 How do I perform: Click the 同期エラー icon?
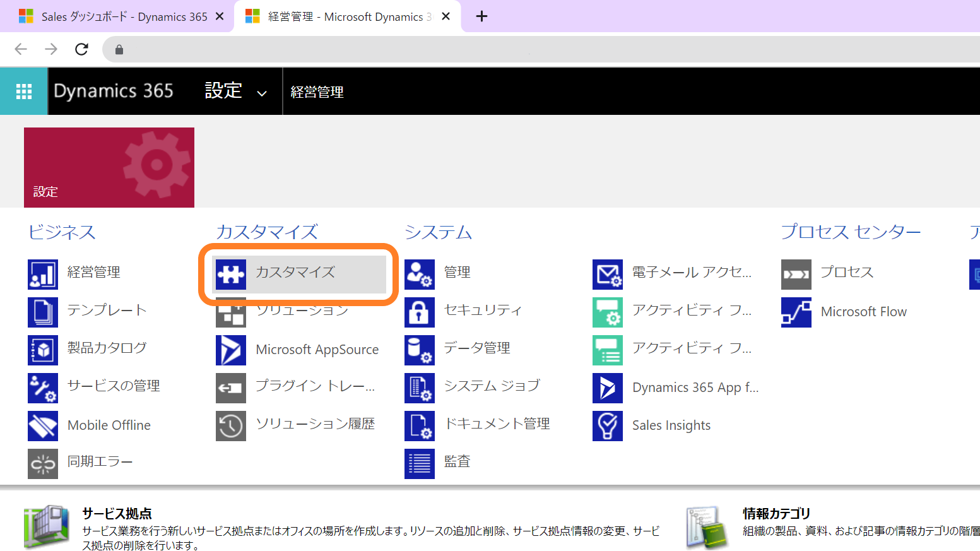[x=43, y=464]
